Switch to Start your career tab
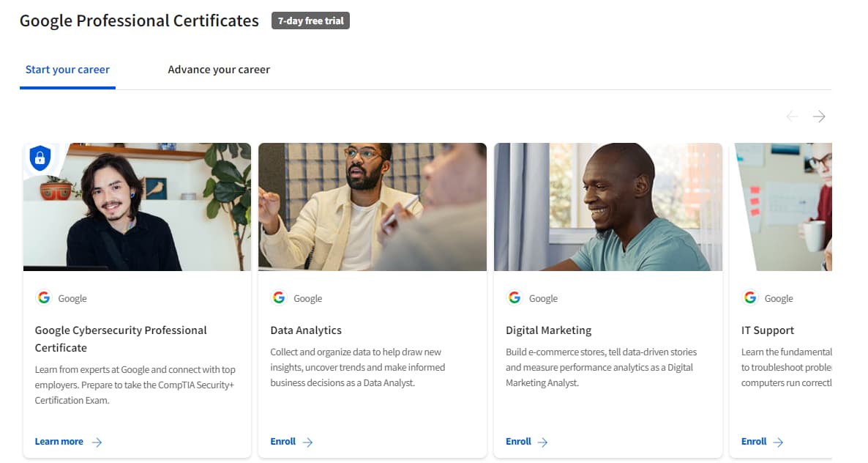 click(67, 70)
